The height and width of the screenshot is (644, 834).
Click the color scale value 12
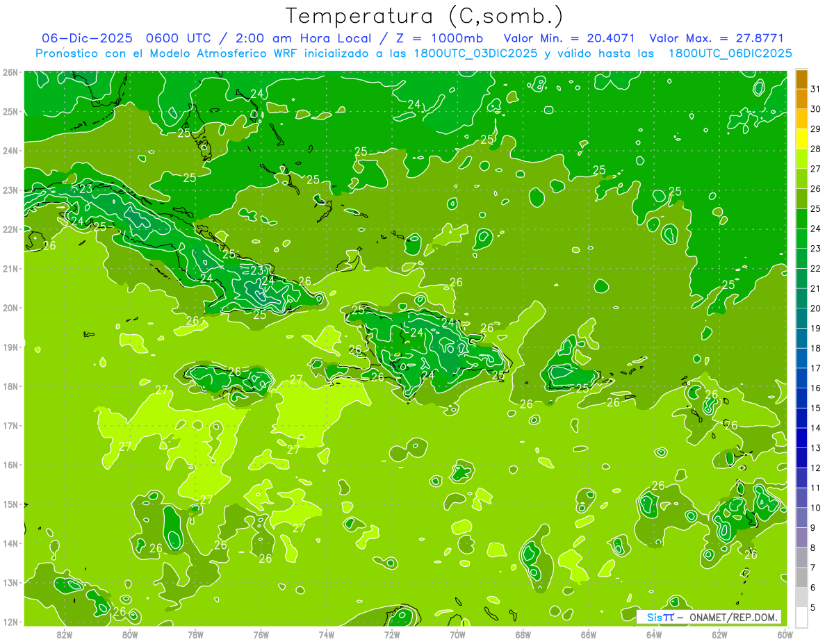coord(816,468)
